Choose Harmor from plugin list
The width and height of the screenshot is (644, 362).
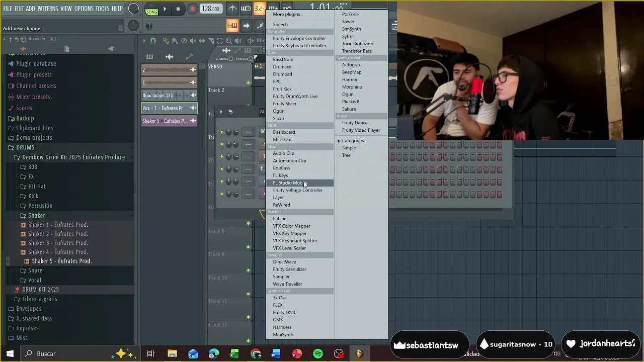point(350,79)
